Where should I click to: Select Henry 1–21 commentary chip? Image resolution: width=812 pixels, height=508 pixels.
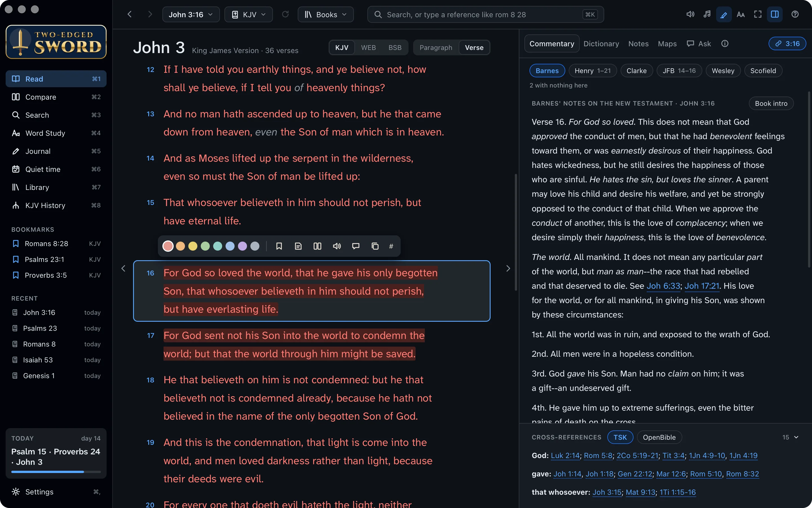(x=593, y=71)
